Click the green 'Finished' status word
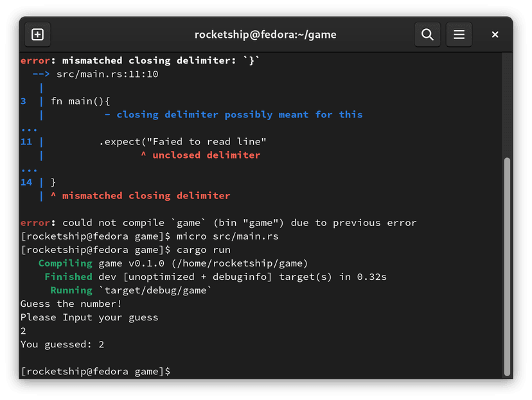This screenshot has width=532, height=400. [68, 277]
